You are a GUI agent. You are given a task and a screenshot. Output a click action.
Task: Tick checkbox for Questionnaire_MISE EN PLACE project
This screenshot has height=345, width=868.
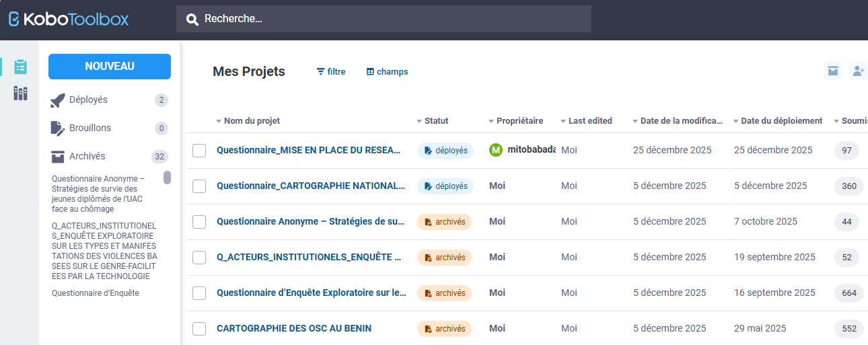pyautogui.click(x=199, y=151)
